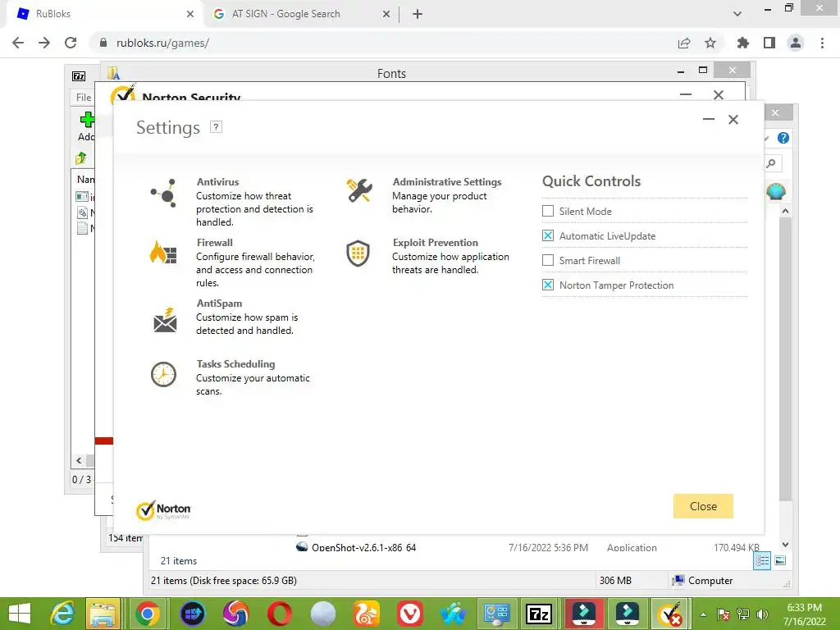Click 7-Zip horizontal scrollbar left arrow
The height and width of the screenshot is (630, 840).
(x=79, y=461)
